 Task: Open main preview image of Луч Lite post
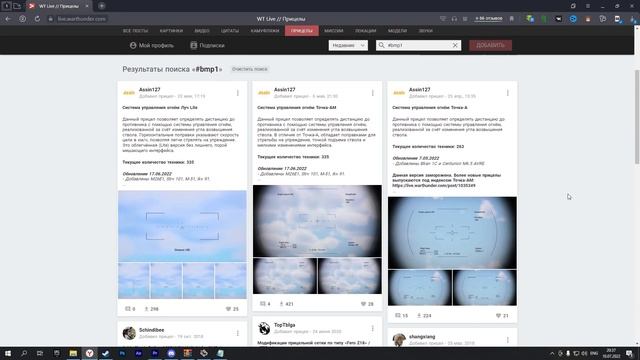182,226
